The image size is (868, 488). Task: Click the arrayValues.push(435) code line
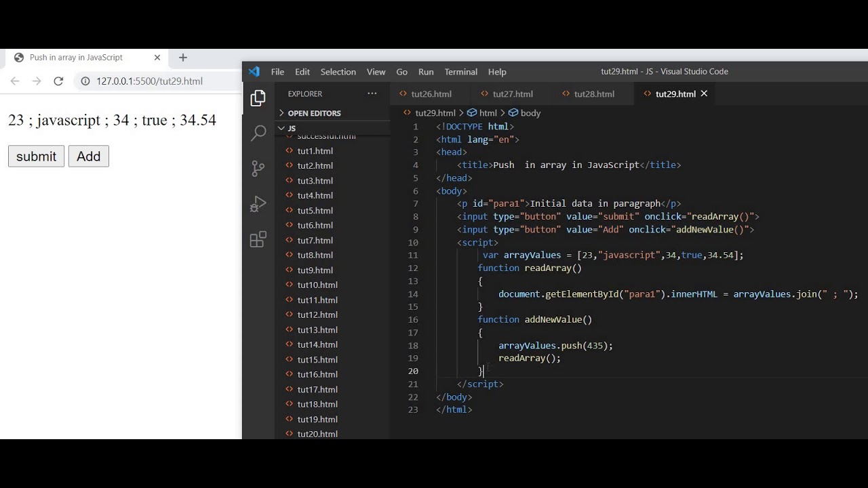[555, 346]
